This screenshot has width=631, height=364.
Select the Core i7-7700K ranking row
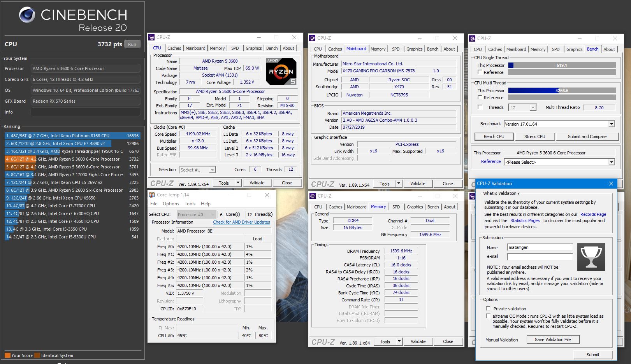pyautogui.click(x=72, y=206)
